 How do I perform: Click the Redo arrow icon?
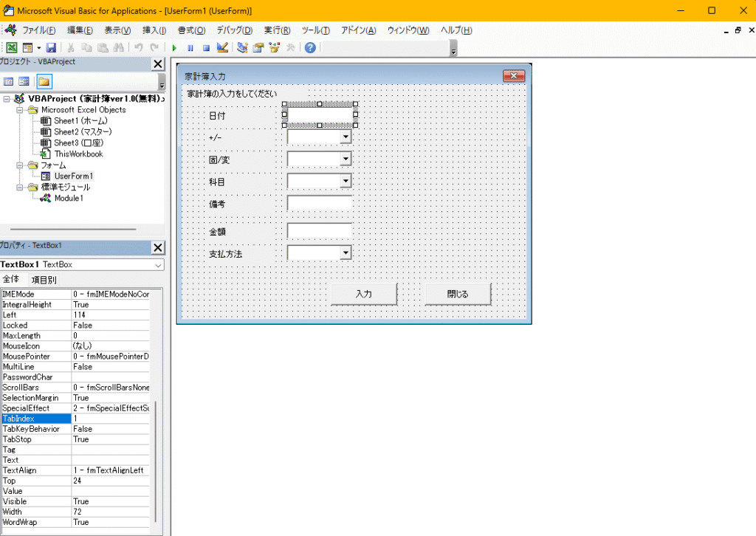coord(155,48)
